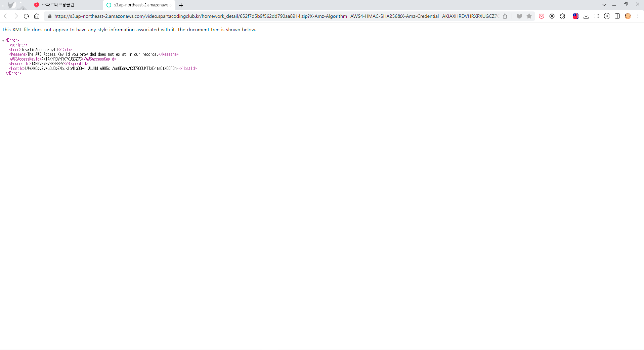
Task: Bookmark this page with the star icon
Action: point(529,16)
